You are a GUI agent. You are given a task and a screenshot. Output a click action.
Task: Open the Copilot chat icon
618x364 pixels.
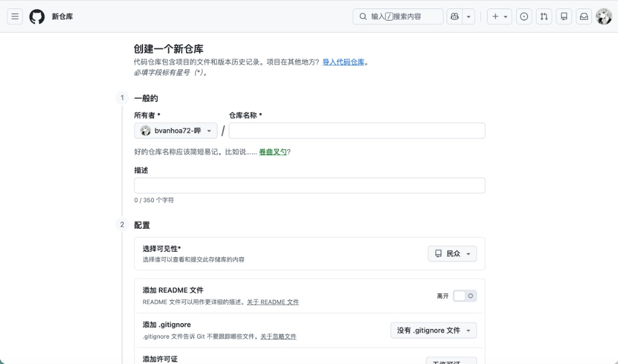coord(454,16)
